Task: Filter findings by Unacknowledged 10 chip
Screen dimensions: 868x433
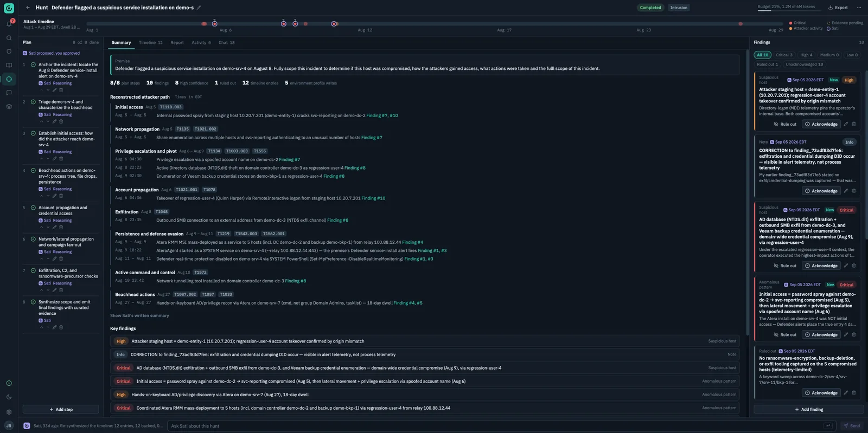Action: [x=804, y=64]
